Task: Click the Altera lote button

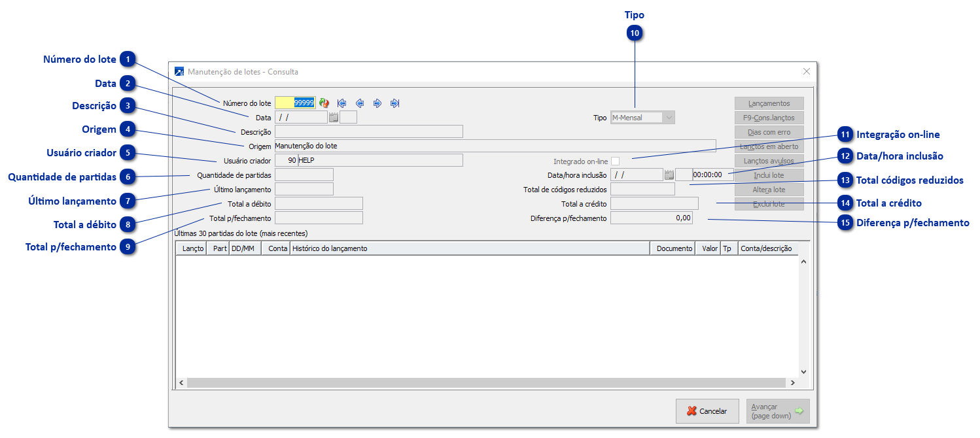Action: point(769,190)
